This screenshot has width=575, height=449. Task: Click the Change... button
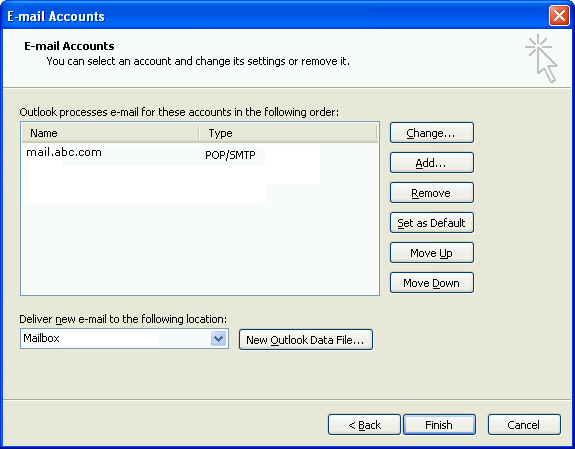[x=432, y=133]
